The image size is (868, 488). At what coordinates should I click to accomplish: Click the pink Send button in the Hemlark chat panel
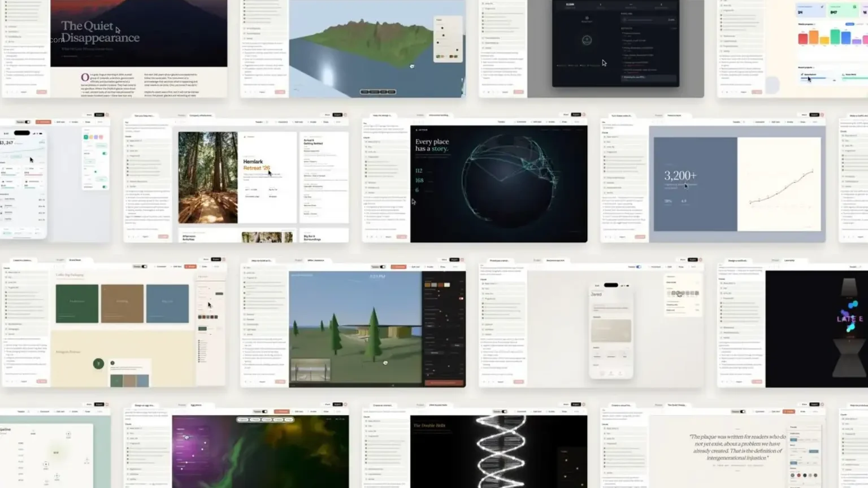[x=163, y=237]
